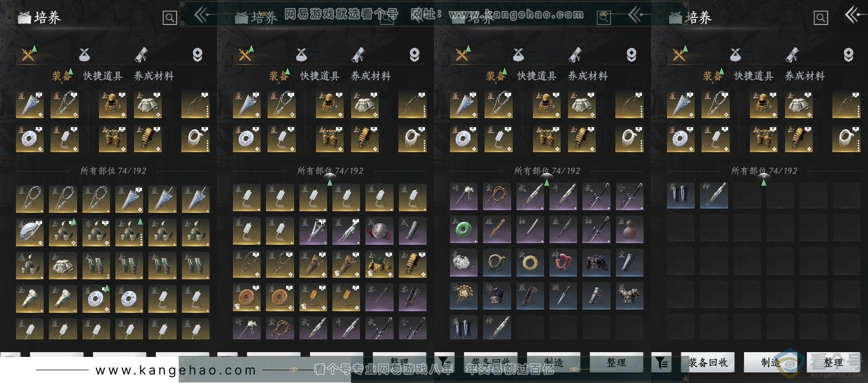Screen dimensions: 868x383
Task: Open the filter icon beside 装备回收 in rightmost panel
Action: pos(661,362)
